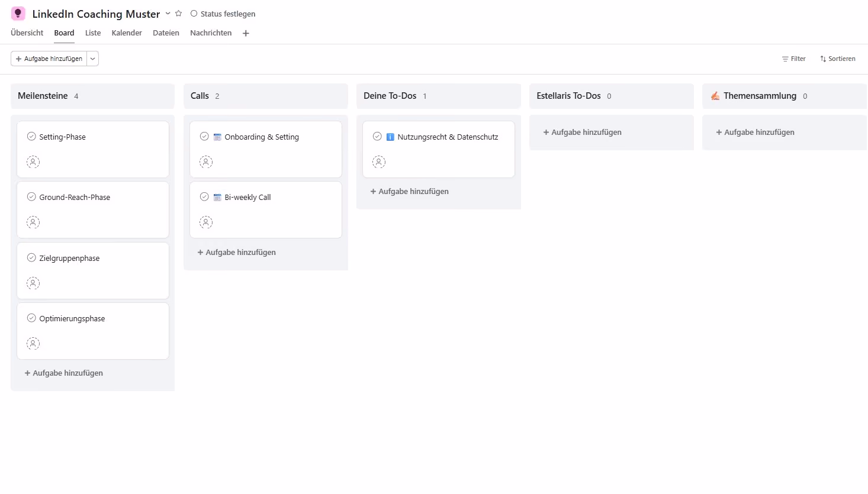Screen dimensions: 868x494
Task: Mark Nutzungsrecht & Datenschutz complete
Action: 377,137
